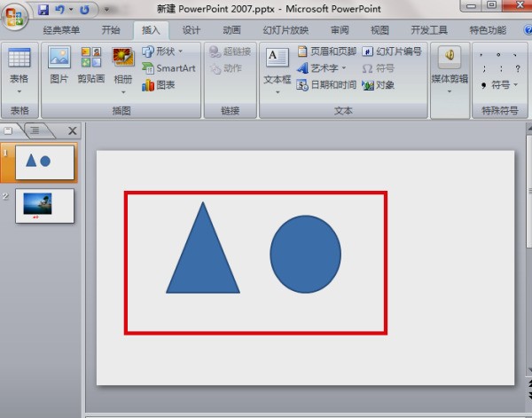The image size is (532, 418).
Task: Switch to outline view tab in pane
Action: click(x=36, y=130)
